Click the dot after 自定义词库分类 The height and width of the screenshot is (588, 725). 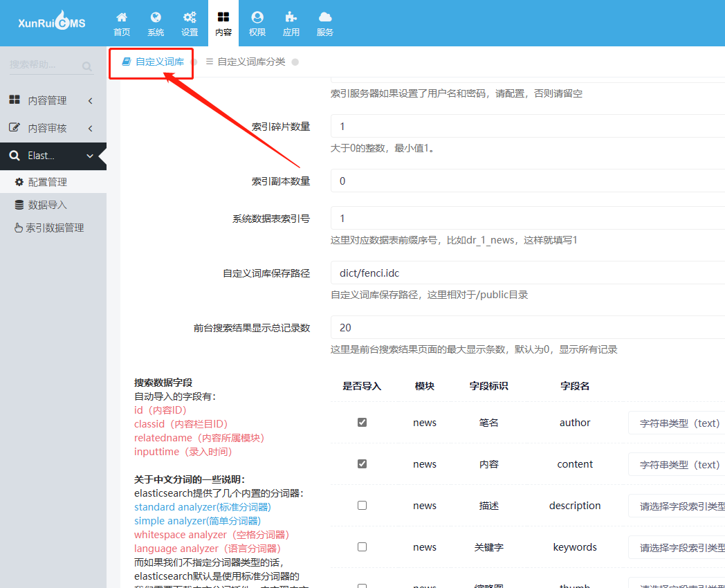[295, 62]
